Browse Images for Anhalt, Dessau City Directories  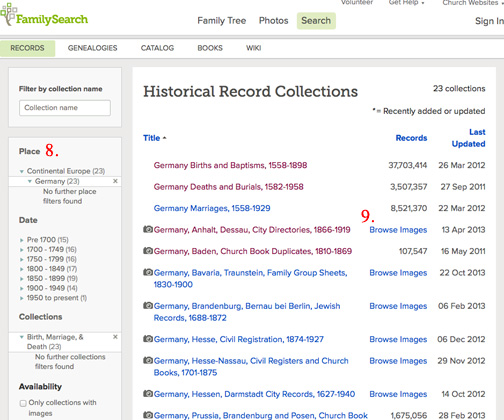point(398,230)
